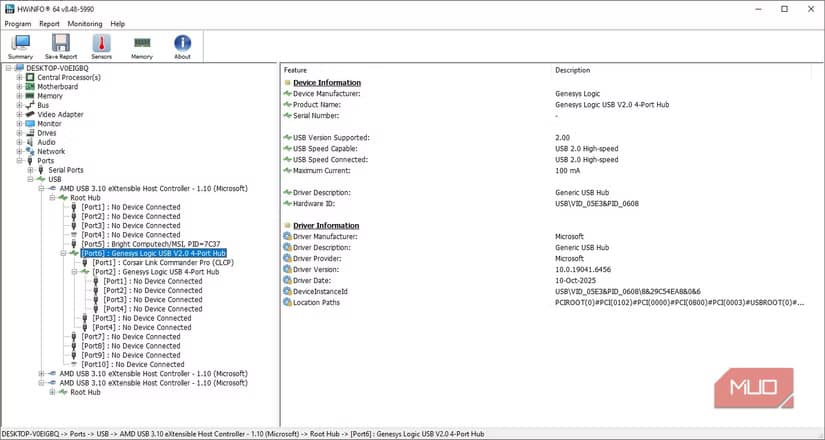Expand the bottom Root Hub node
Screen dimensions: 825x440
pyautogui.click(x=52, y=392)
